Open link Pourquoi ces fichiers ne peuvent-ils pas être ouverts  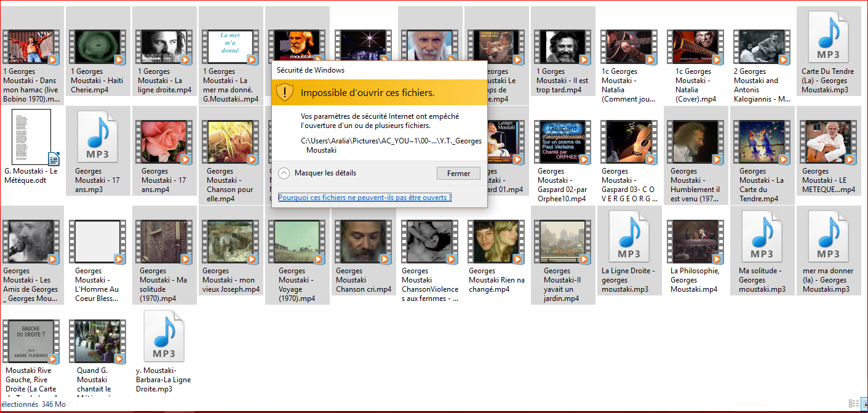(365, 198)
